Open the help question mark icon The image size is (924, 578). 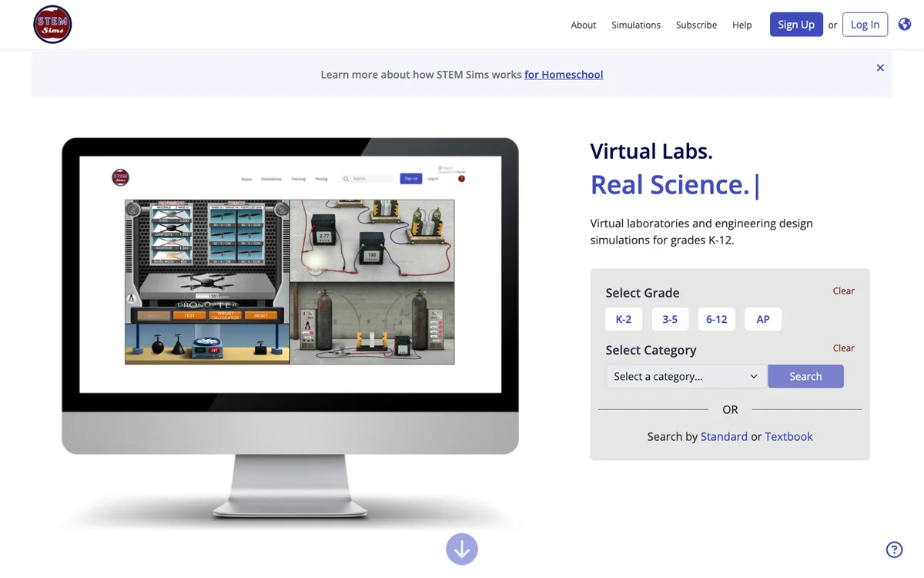coord(894,549)
